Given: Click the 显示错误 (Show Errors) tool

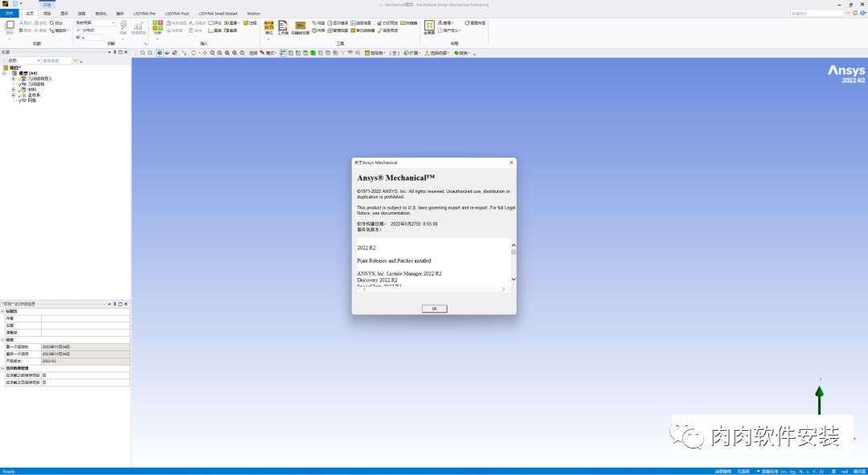Looking at the screenshot, I should pos(338,23).
